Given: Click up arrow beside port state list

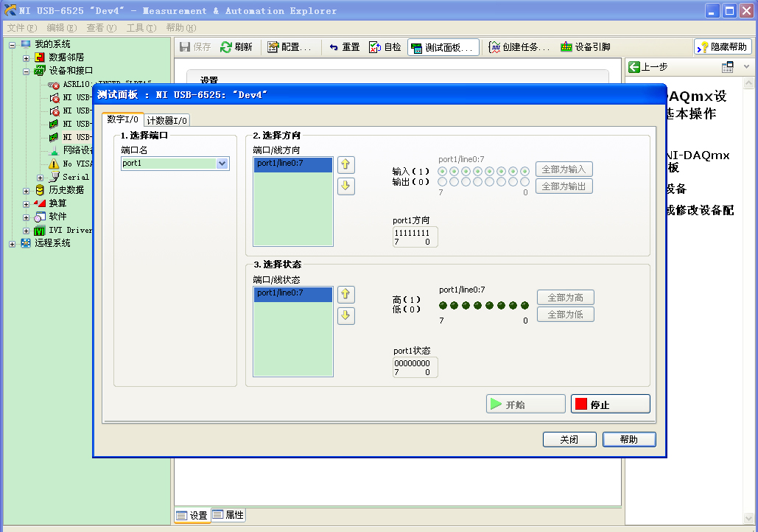Looking at the screenshot, I should [345, 294].
